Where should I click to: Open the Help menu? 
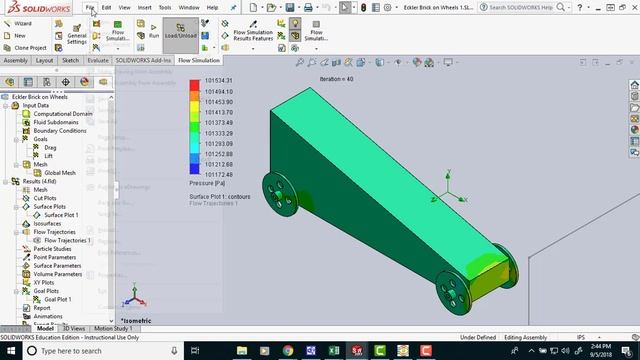(212, 7)
